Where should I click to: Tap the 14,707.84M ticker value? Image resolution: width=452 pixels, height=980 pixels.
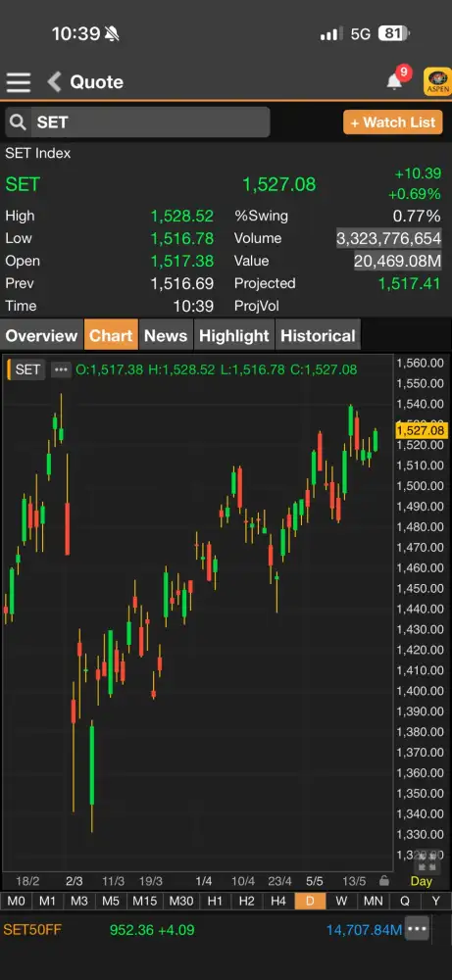click(x=364, y=929)
